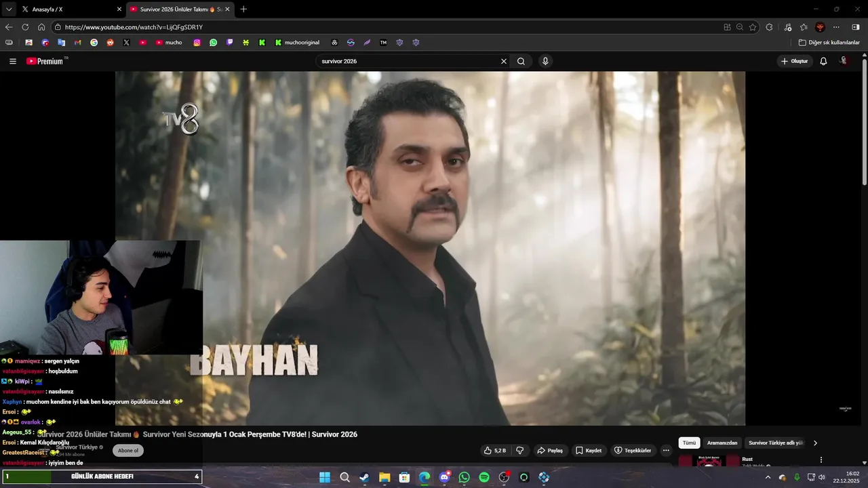Select the Tümü filter chip
868x488 pixels.
tap(689, 443)
